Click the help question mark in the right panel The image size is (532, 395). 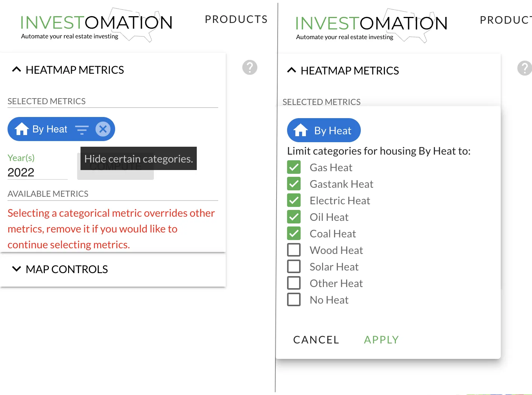click(524, 68)
